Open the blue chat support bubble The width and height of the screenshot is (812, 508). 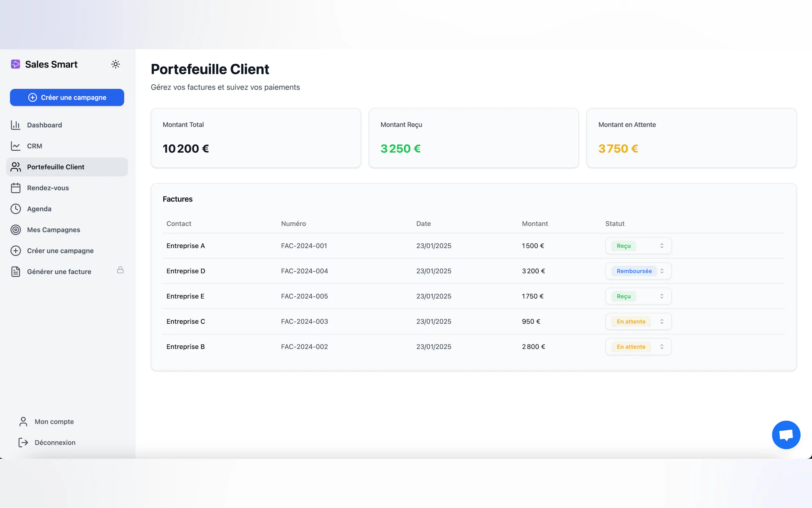click(x=786, y=435)
